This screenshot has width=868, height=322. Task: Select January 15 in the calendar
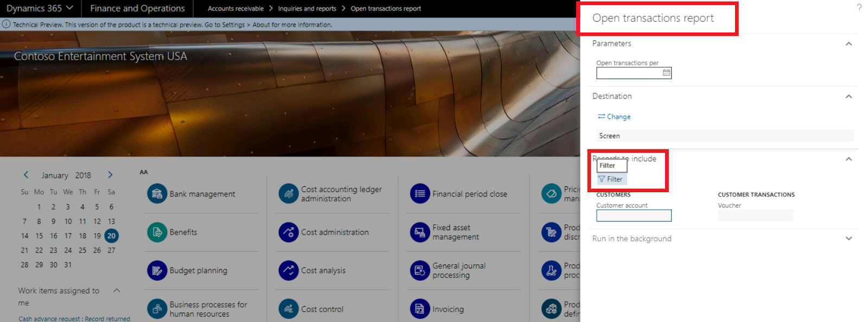coord(39,236)
